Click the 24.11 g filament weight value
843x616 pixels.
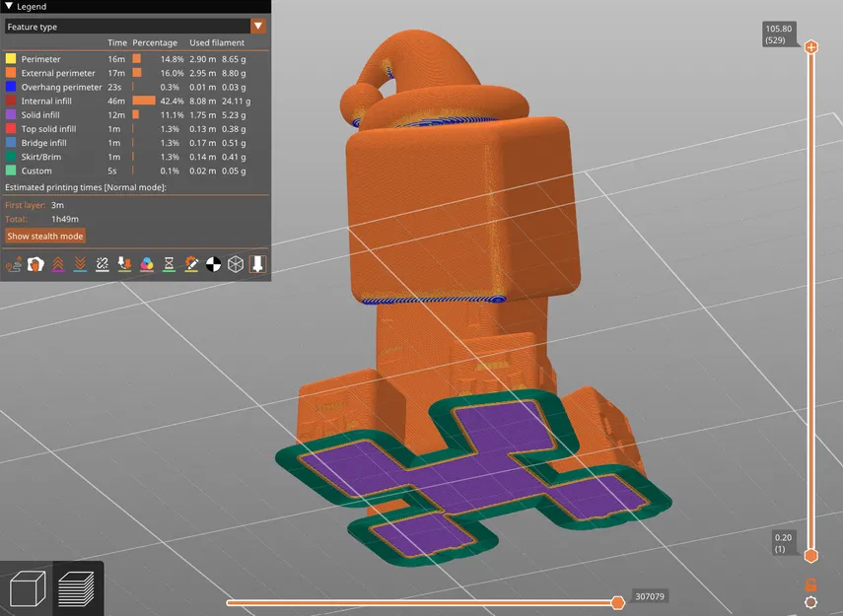tap(236, 101)
